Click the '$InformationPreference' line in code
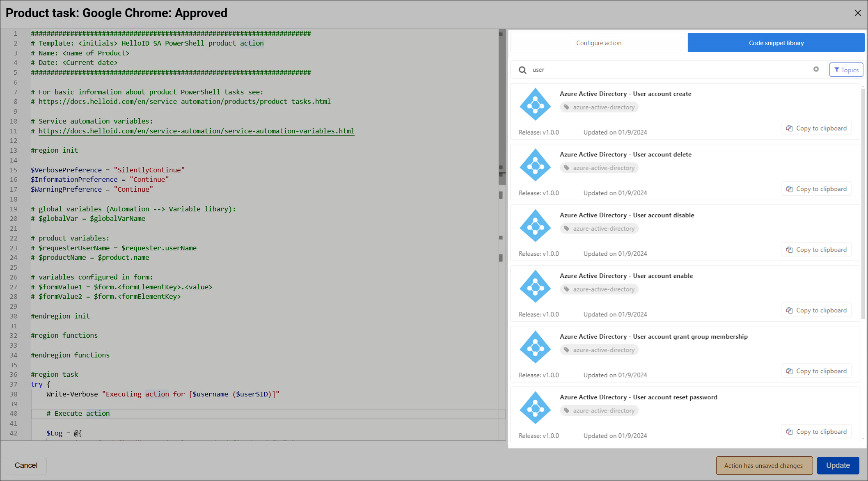The height and width of the screenshot is (481, 868). point(100,179)
